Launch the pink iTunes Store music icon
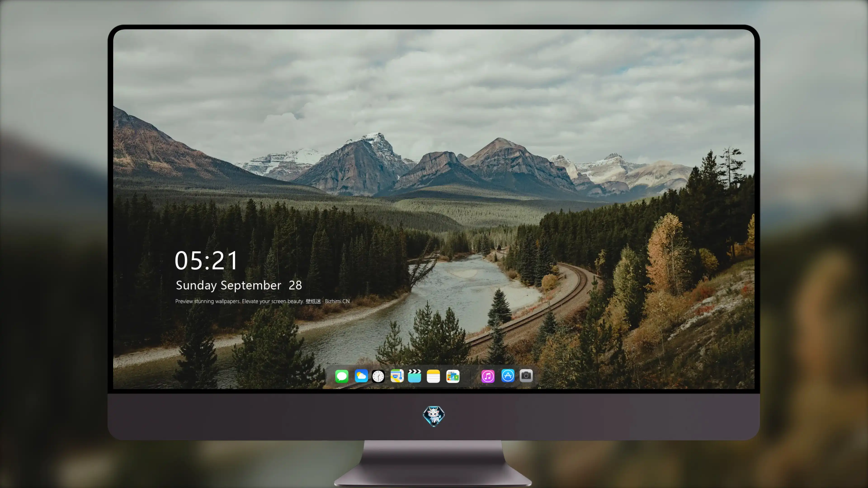Viewport: 868px width, 488px height. coord(488,376)
